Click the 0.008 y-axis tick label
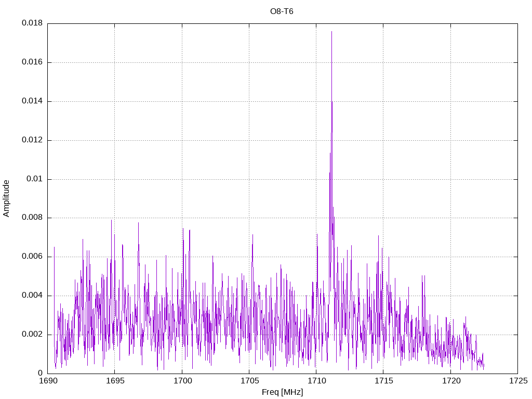 [32, 218]
